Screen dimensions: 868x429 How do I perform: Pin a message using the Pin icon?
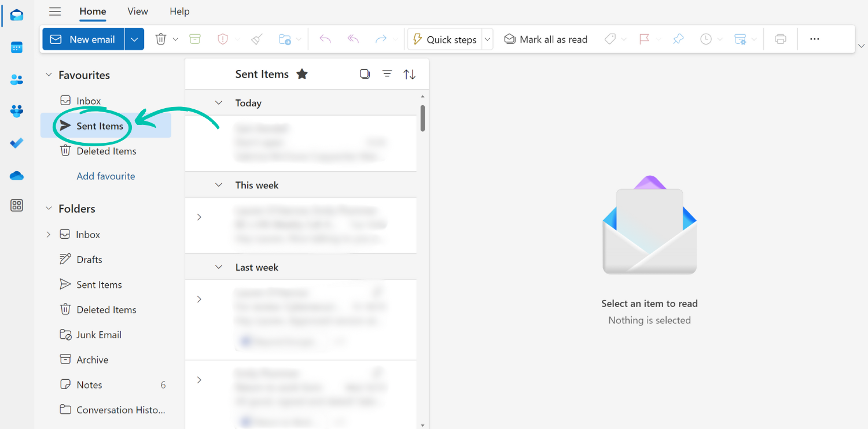[678, 39]
